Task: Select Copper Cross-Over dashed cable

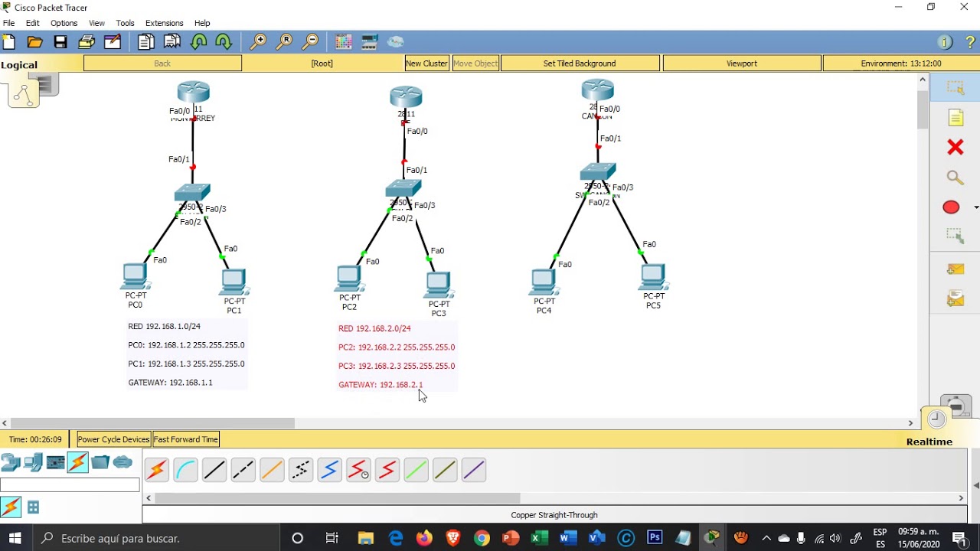Action: 243,470
